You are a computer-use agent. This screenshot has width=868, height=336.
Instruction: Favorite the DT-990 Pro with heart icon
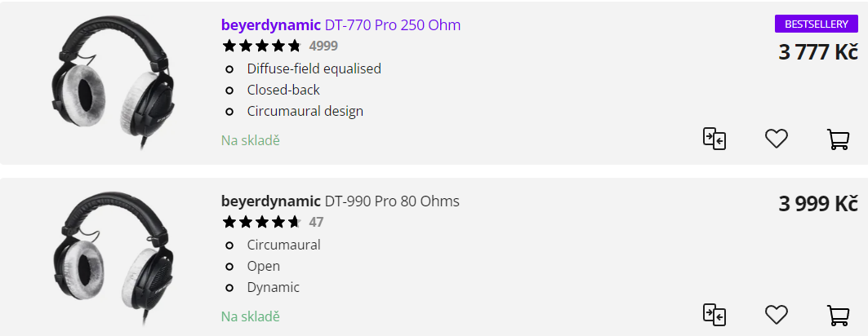[x=776, y=315]
